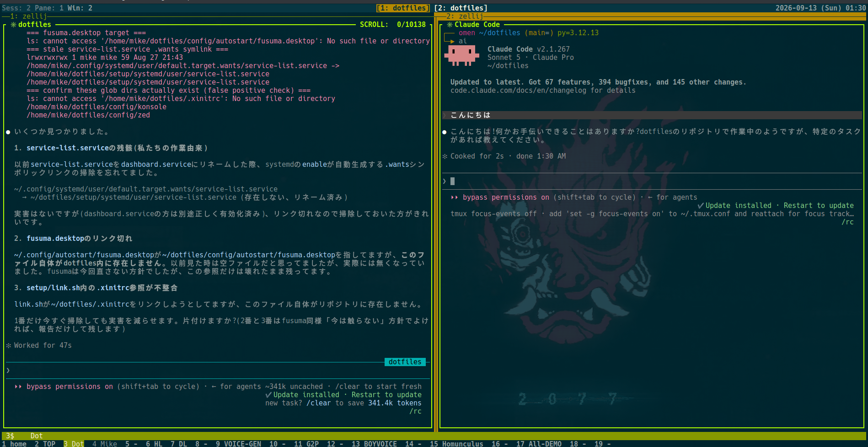Click the 'SCROLL: 0/10138' indicator
The width and height of the screenshot is (868, 447).
(x=393, y=25)
